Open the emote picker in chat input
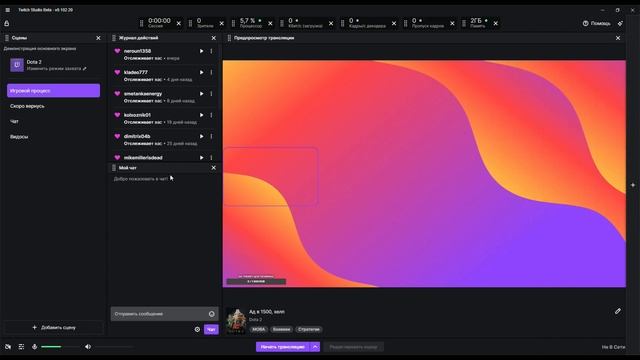Screen dimensions: 640x360 [211, 314]
